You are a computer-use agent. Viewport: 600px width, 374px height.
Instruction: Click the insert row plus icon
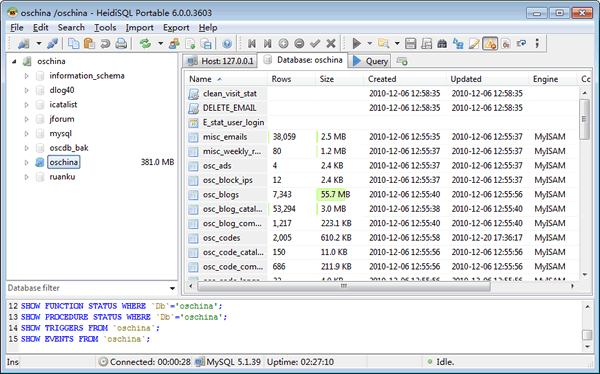tap(283, 44)
